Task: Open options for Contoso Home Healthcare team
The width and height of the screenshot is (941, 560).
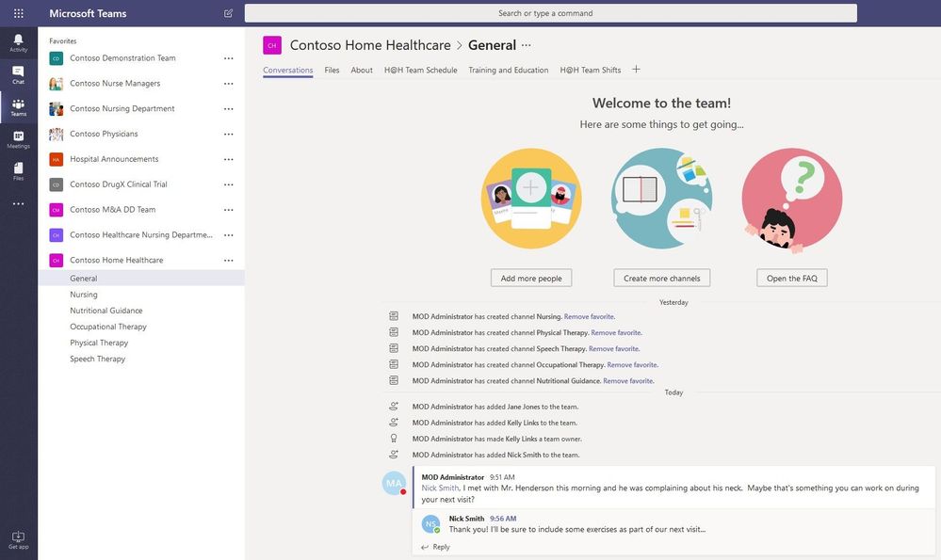Action: coord(229,260)
